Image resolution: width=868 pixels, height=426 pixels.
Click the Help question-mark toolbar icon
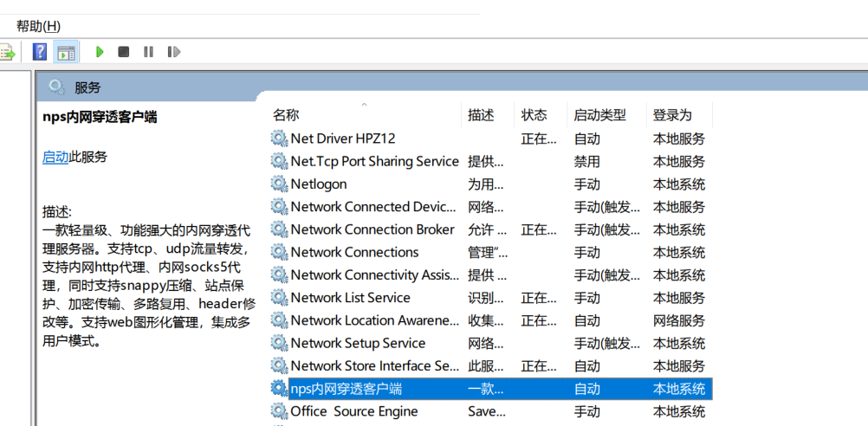coord(40,52)
